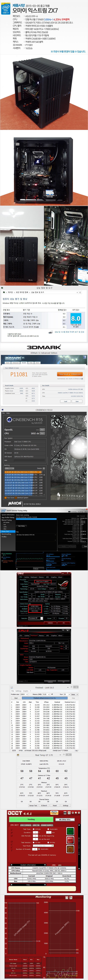Click the Facebook icon in 3DMark 11
Viewport: 88px width, 980px height.
coord(85,357)
